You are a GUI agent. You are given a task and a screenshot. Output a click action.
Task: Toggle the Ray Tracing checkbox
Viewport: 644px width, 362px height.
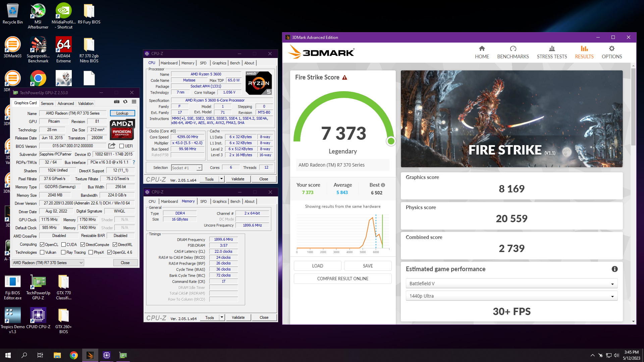point(63,252)
